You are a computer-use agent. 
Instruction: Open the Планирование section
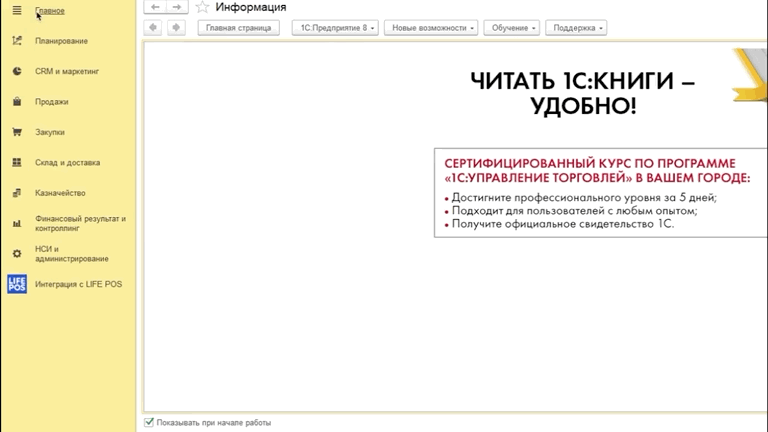61,41
